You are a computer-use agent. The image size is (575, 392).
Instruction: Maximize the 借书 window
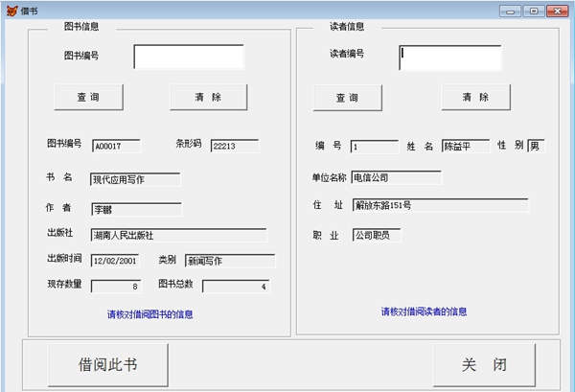tap(533, 10)
